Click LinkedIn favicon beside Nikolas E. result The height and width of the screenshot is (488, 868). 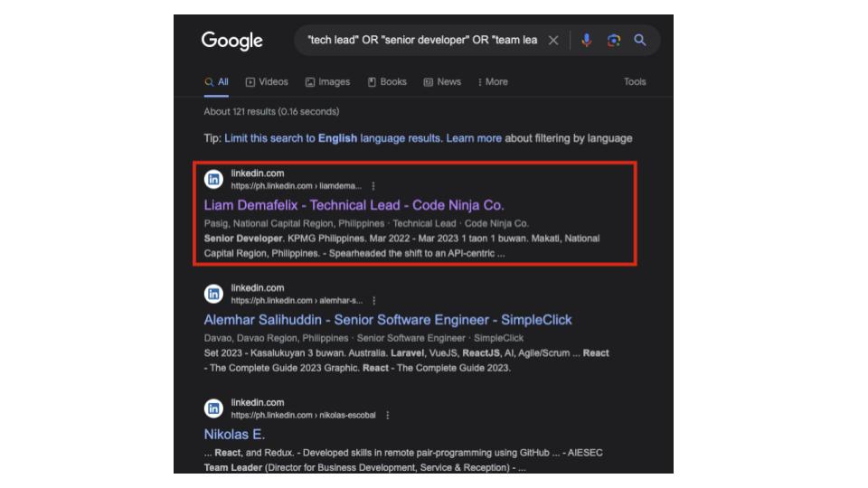pos(213,408)
